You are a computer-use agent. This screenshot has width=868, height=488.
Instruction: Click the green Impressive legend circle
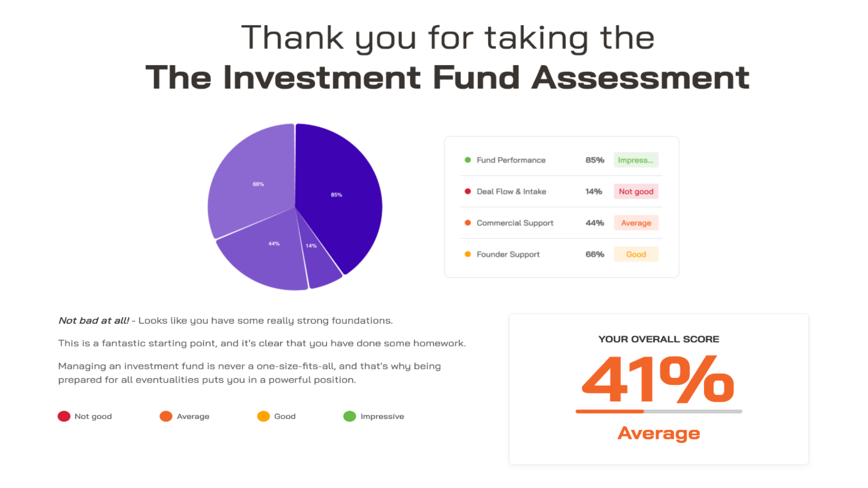350,416
